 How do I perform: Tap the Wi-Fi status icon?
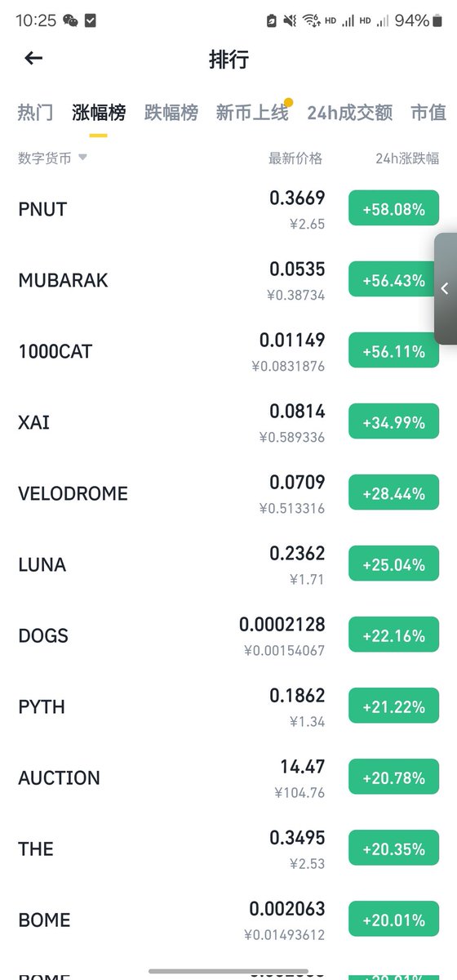311,20
